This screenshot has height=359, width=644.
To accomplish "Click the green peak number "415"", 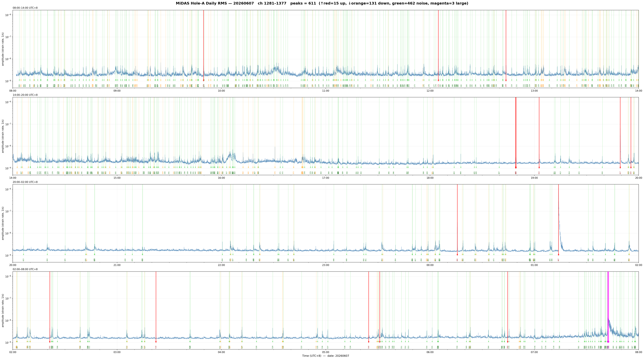I will coord(579,173).
